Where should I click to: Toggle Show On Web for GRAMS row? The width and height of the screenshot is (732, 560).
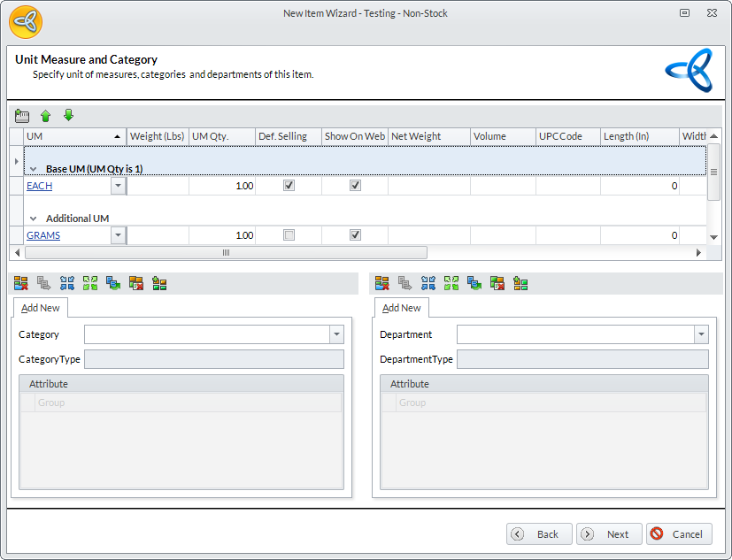tap(355, 235)
